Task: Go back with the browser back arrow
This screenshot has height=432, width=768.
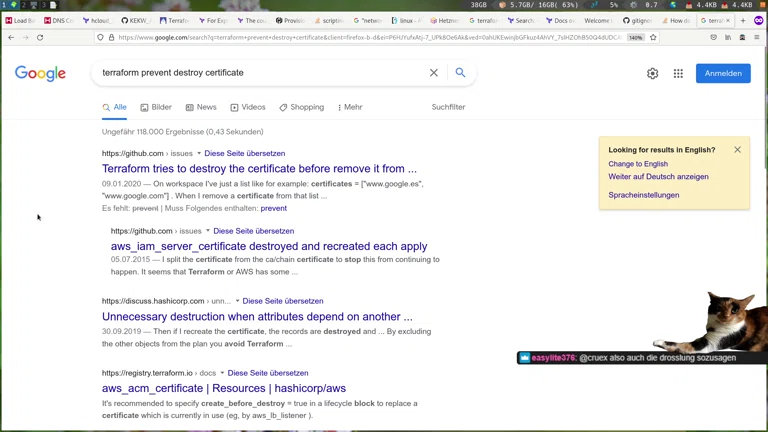Action: (11, 37)
